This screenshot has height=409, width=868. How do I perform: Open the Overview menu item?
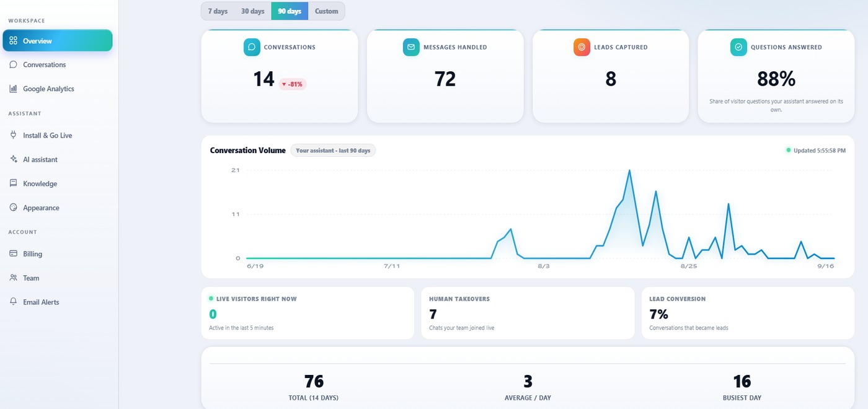(58, 41)
